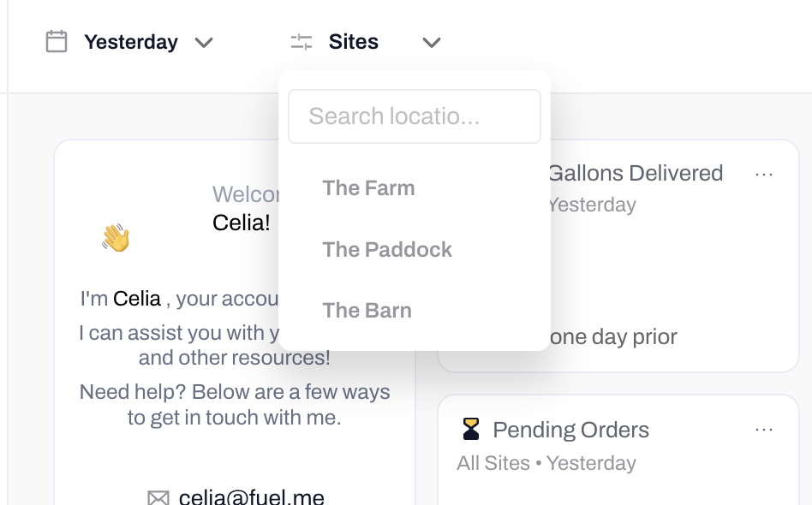The image size is (812, 505).
Task: Click the Pending Orders card title
Action: (570, 430)
